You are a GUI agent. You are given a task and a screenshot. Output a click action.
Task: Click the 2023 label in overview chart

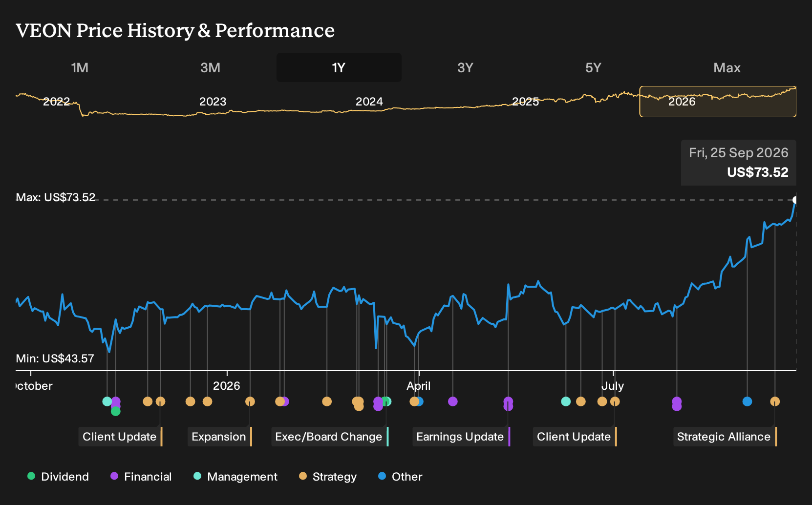pos(213,102)
